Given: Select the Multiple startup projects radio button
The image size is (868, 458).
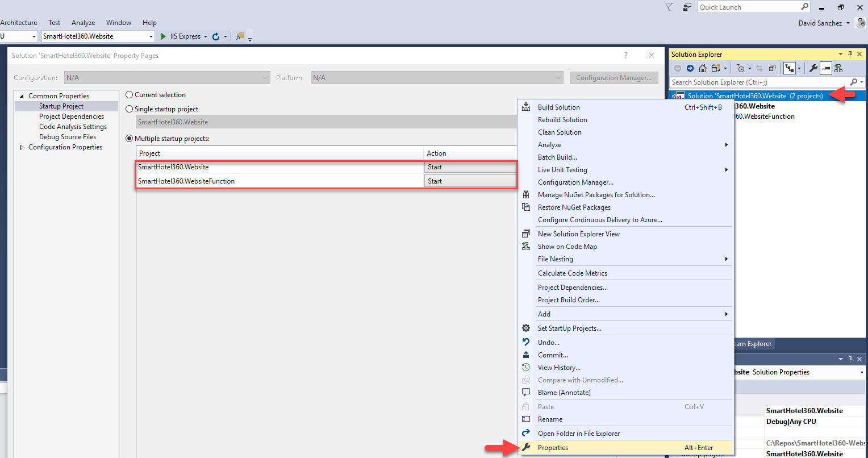Looking at the screenshot, I should point(130,139).
